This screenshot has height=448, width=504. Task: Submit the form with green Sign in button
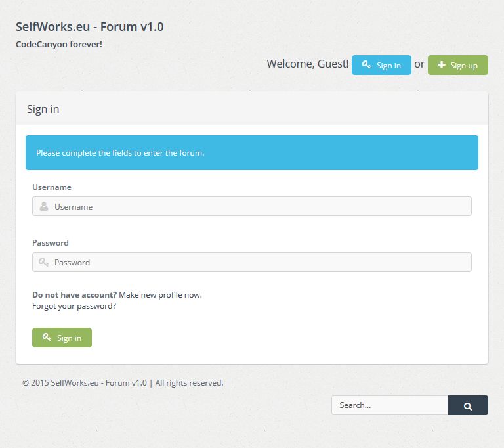click(x=62, y=338)
